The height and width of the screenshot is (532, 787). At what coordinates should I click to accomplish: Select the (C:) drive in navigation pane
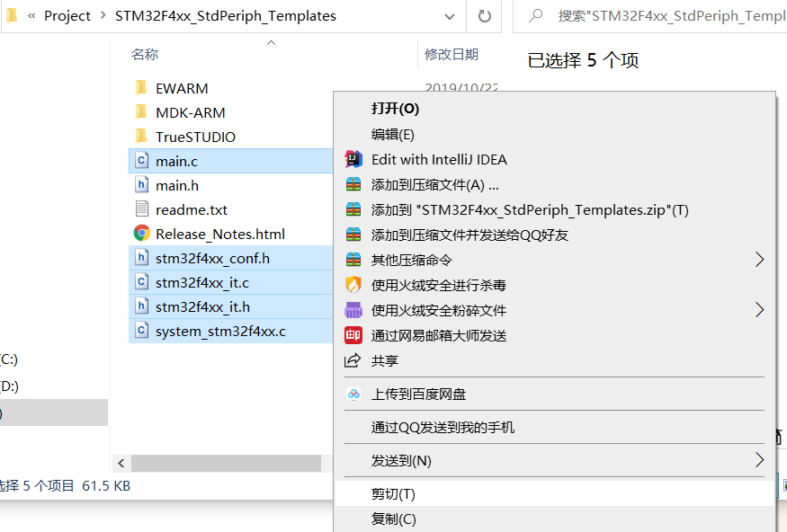9,359
